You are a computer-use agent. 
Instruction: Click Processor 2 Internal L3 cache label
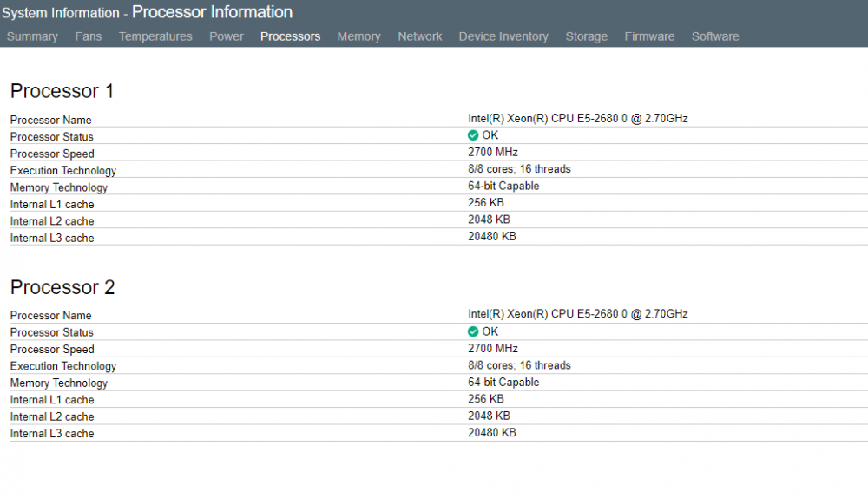[x=52, y=434]
